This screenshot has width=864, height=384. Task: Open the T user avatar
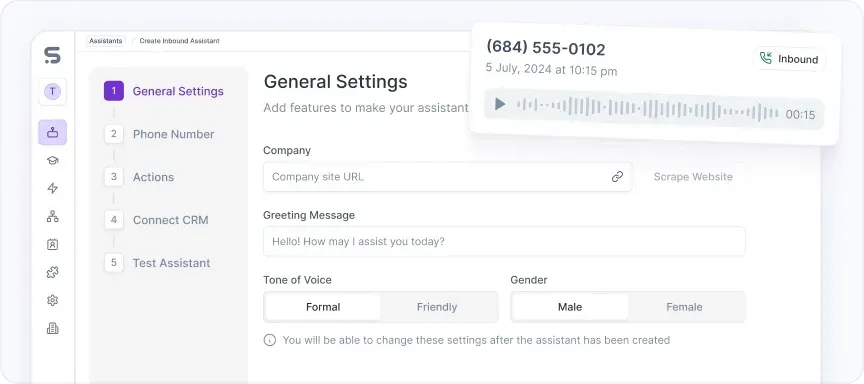pos(52,91)
